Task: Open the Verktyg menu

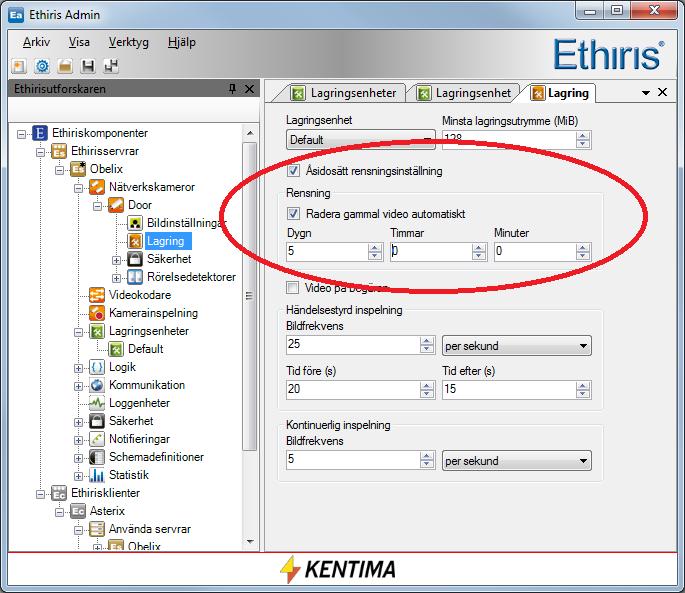Action: point(128,42)
